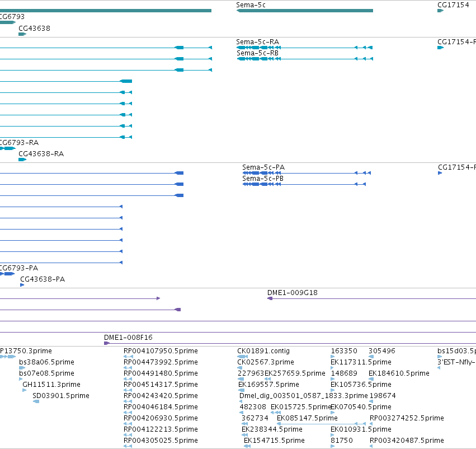This screenshot has height=449, width=476.
Task: Click the SD03901.5prime arrow glyph
Action: (x=36, y=401)
